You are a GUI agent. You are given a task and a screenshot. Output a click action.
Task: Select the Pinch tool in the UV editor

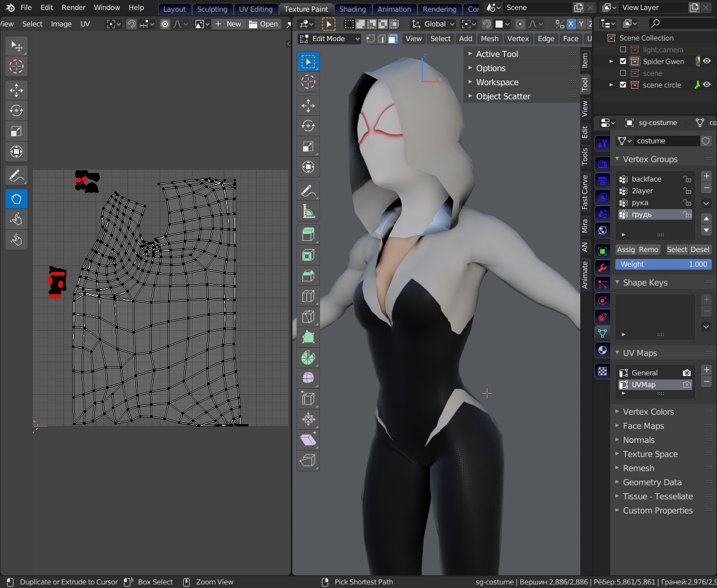tap(16, 239)
